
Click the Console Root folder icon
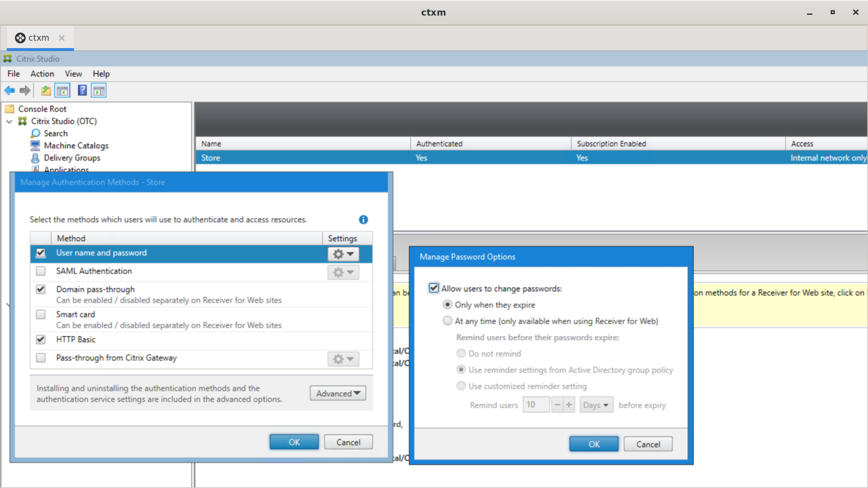point(10,108)
